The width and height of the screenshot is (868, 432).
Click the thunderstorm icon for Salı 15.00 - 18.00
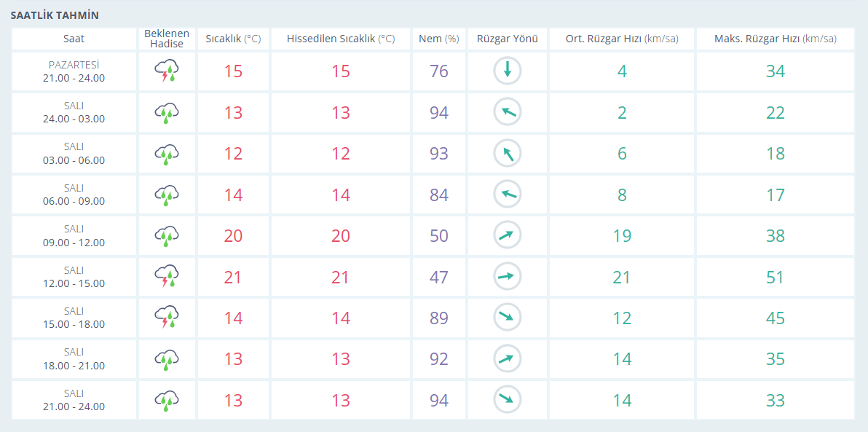tap(167, 318)
